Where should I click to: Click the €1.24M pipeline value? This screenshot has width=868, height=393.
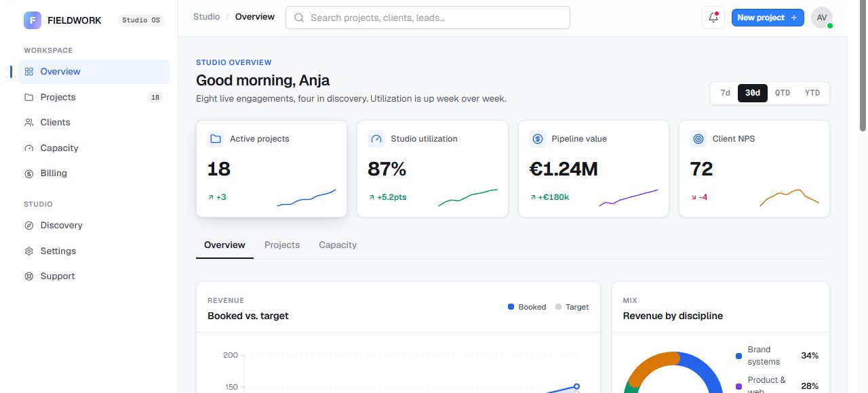[564, 169]
